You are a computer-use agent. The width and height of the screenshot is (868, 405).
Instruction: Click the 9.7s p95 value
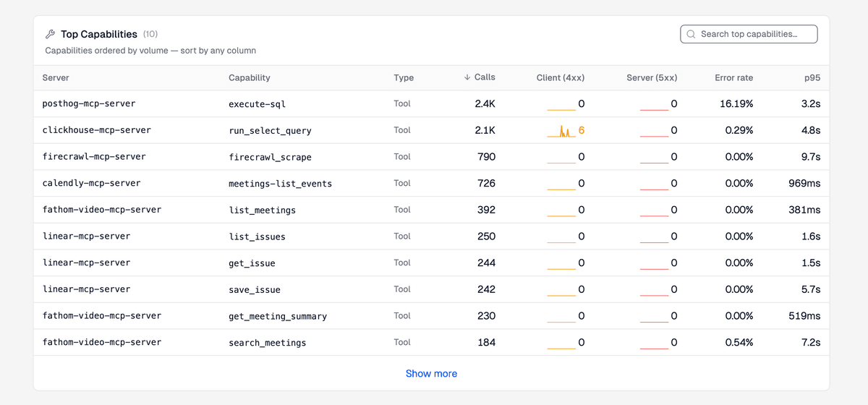tap(811, 156)
